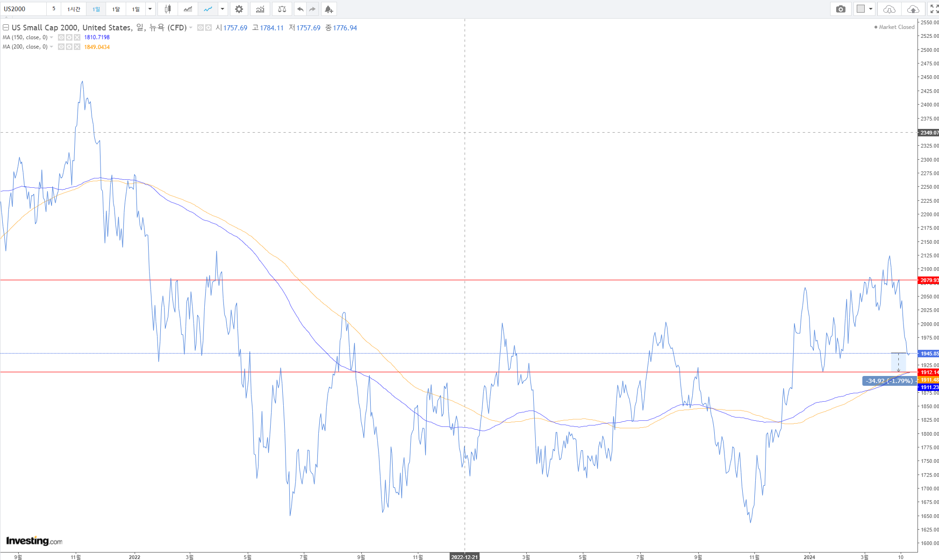Image resolution: width=939 pixels, height=560 pixels.
Task: Load chart layout from cloud
Action: pos(889,9)
